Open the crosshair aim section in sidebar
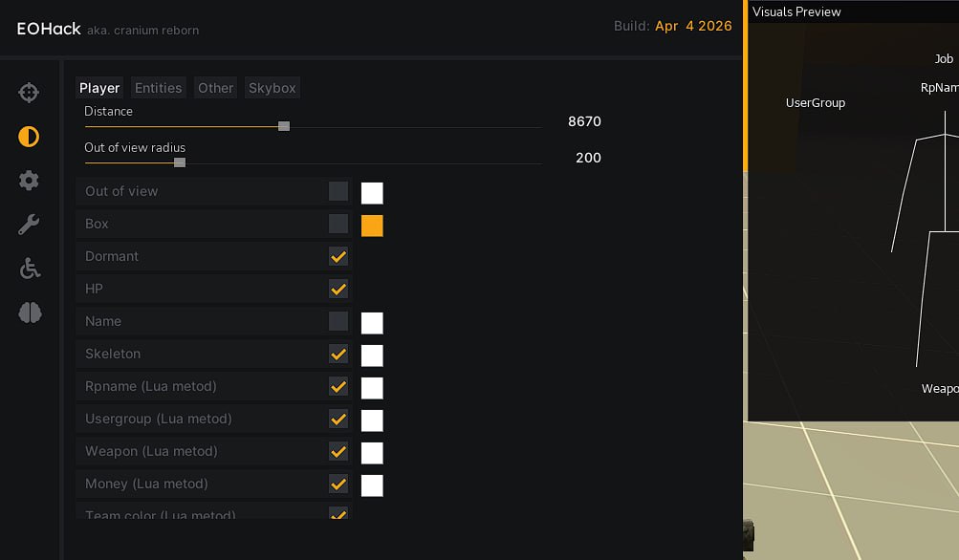 [x=29, y=93]
